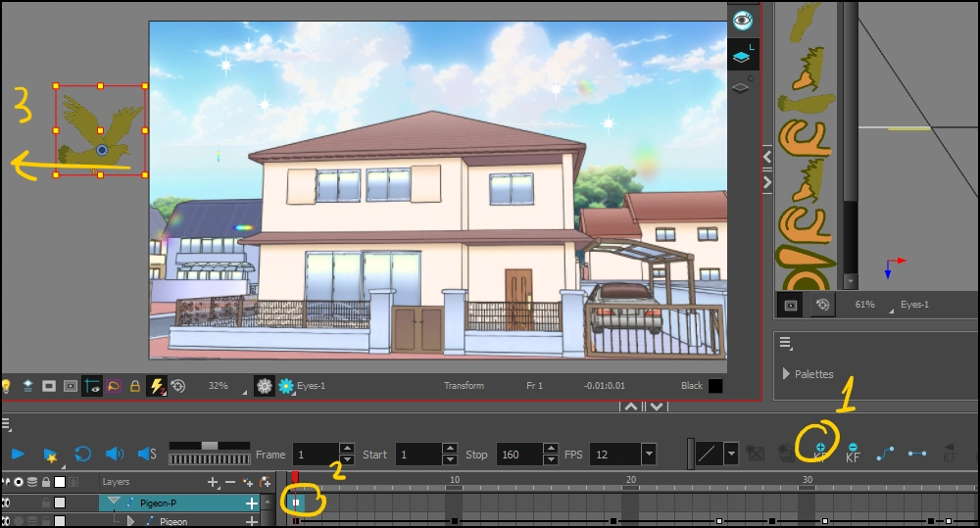980x528 pixels.
Task: Click Render and Play star button
Action: 51,455
